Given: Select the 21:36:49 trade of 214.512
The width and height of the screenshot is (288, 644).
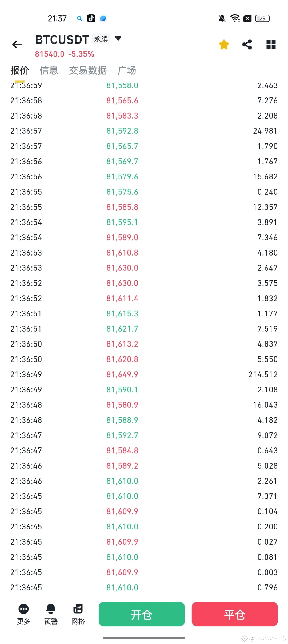Looking at the screenshot, I should tap(144, 374).
